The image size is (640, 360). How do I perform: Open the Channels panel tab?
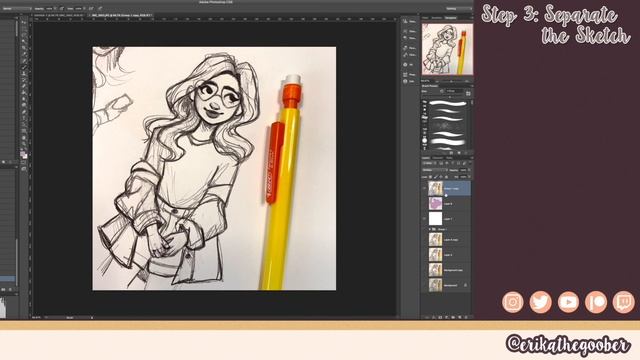coord(438,158)
